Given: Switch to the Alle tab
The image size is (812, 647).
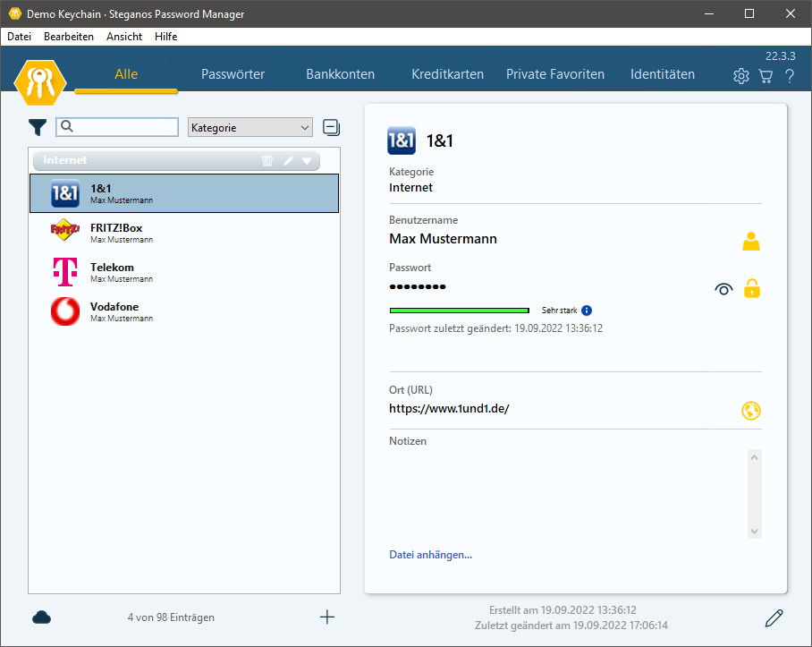Looking at the screenshot, I should point(126,74).
